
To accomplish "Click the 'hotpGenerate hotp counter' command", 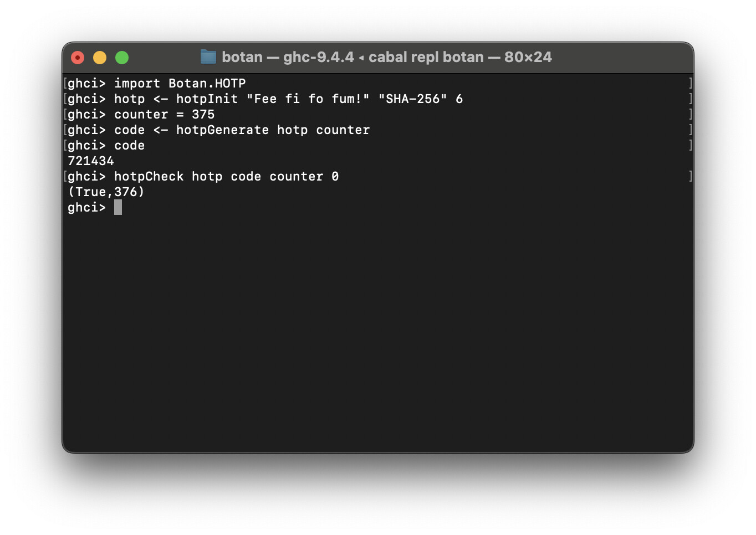I will (273, 130).
